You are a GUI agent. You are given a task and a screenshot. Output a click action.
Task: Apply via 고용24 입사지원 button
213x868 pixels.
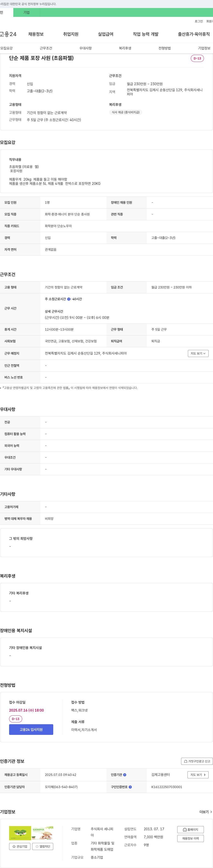31,729
